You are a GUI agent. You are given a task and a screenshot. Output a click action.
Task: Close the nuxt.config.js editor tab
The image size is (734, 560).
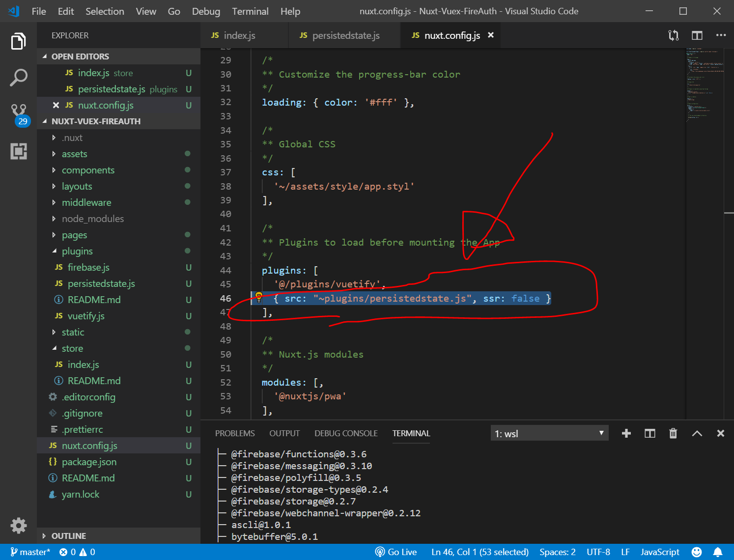tap(490, 35)
